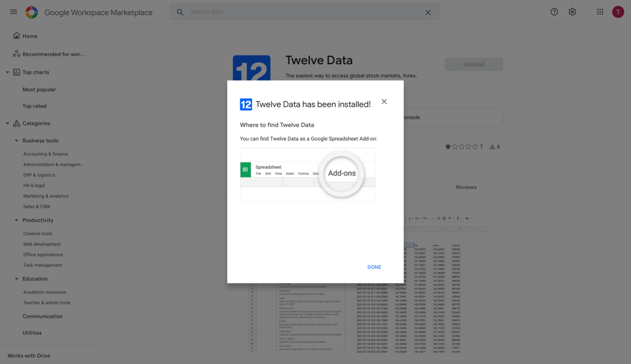
Task: Focus the Search apps field
Action: tap(303, 12)
